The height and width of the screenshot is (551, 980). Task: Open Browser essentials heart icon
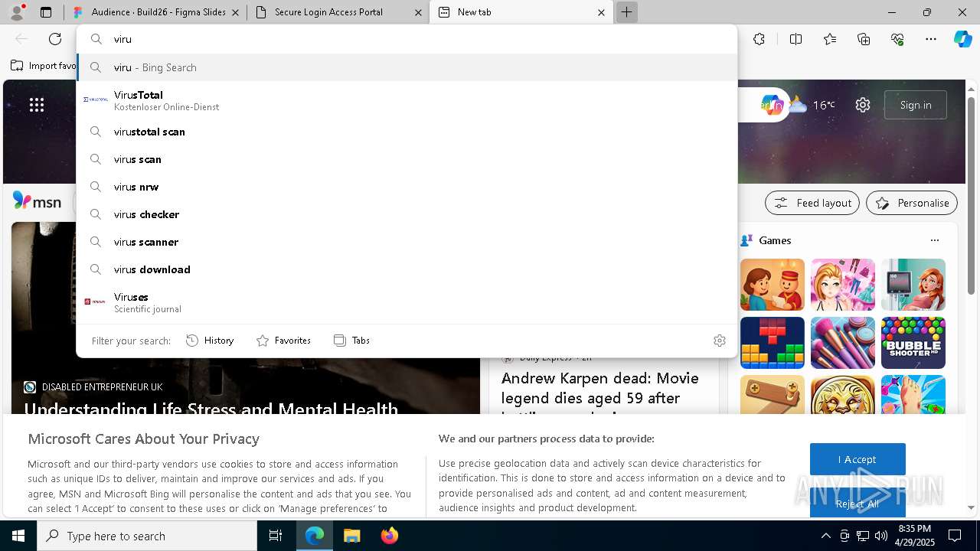897,39
